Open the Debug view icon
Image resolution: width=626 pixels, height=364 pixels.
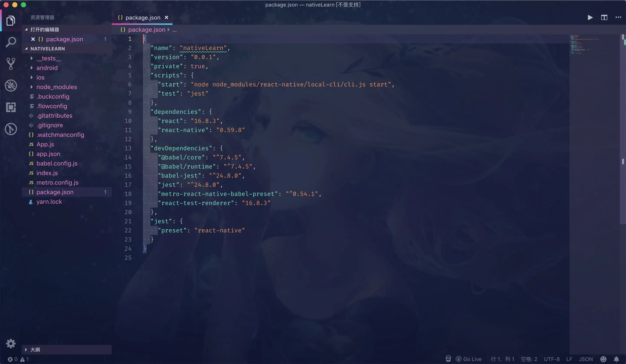(x=11, y=86)
